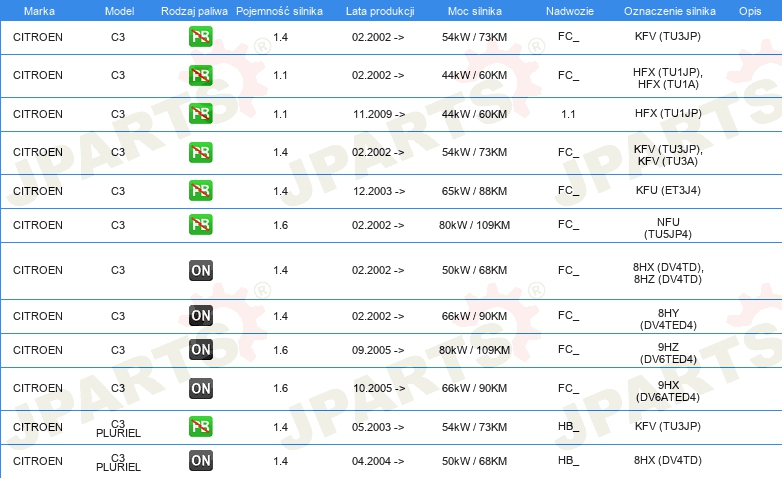Click the ON diesel icon in the 8HY (DV4TED4) row
Viewport: 782px width, 478px height.
(x=200, y=316)
